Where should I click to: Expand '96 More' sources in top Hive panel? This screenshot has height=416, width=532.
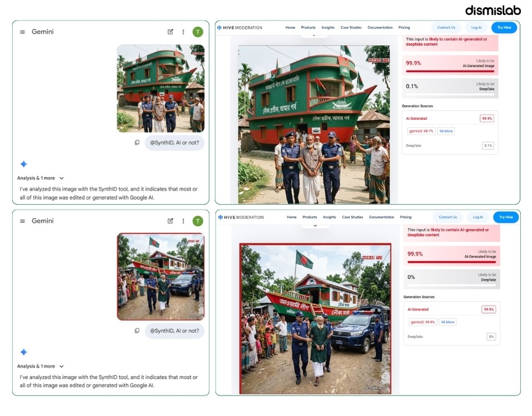click(446, 131)
